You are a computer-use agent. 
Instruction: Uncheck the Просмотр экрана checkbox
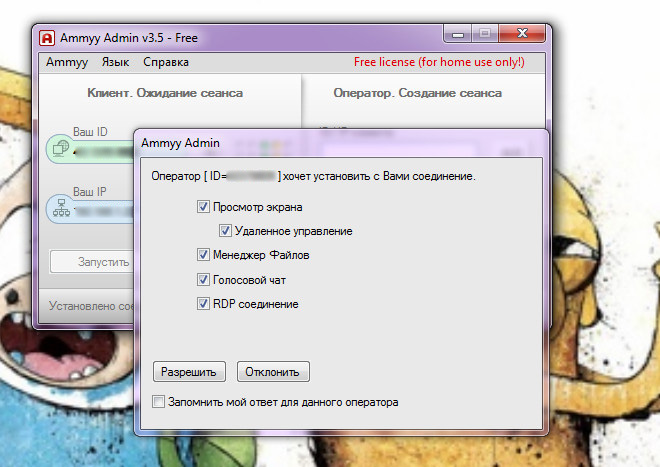[x=203, y=207]
